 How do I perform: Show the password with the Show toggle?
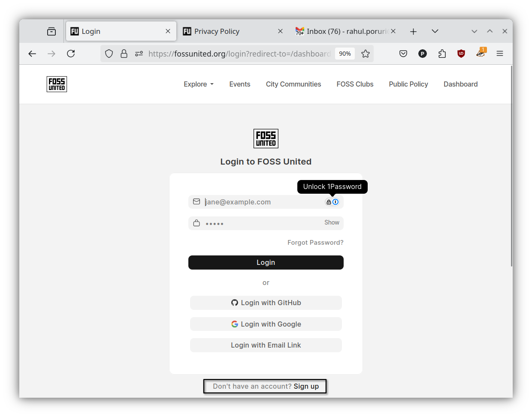(332, 222)
